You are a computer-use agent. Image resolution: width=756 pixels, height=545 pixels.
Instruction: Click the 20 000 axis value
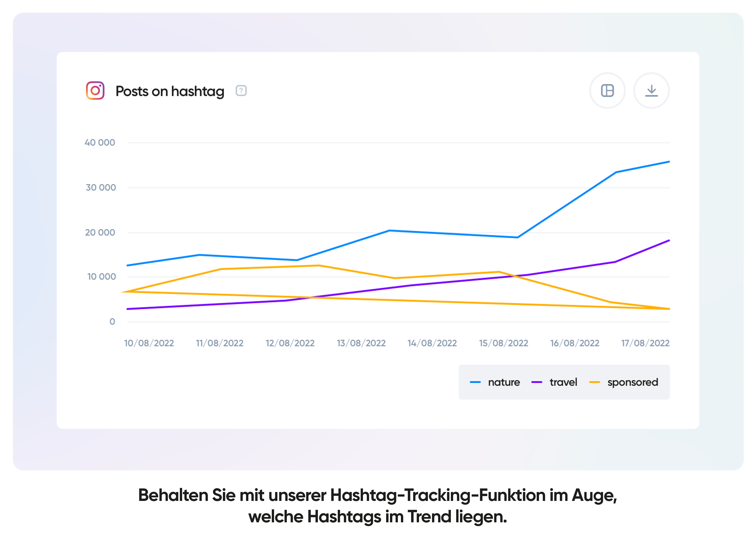click(100, 232)
